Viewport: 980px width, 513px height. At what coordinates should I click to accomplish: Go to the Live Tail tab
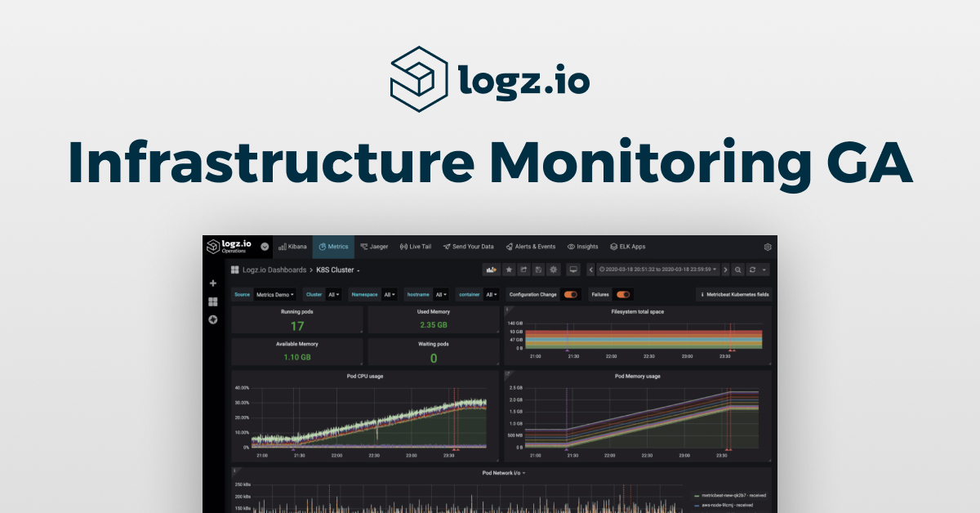point(415,247)
